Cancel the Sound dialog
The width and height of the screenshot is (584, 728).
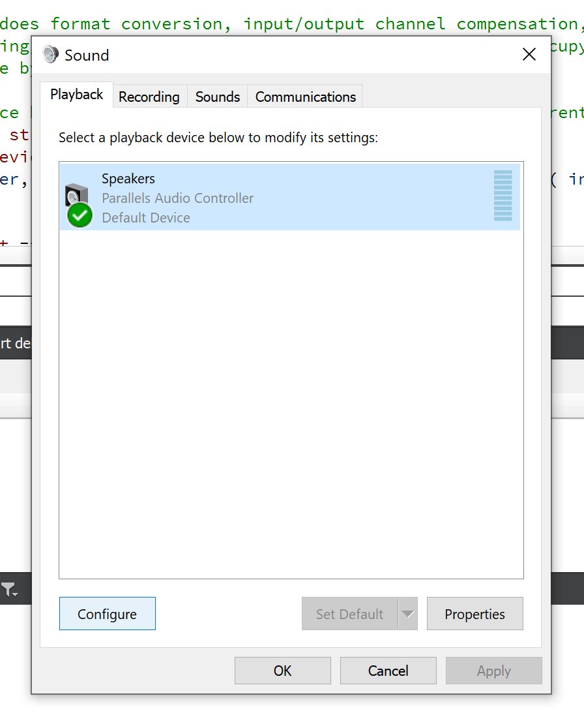388,671
